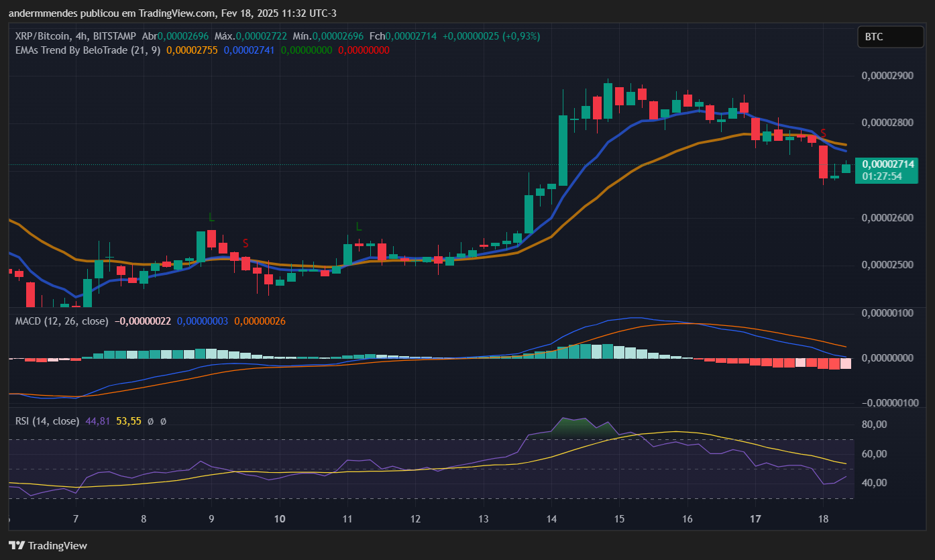
Task: Click the 0,00002600 price axis label
Action: (x=887, y=218)
